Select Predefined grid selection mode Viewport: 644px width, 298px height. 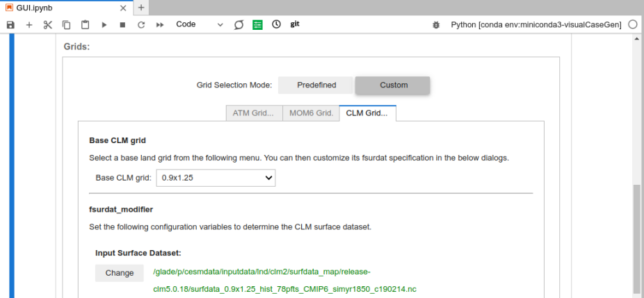pyautogui.click(x=316, y=85)
